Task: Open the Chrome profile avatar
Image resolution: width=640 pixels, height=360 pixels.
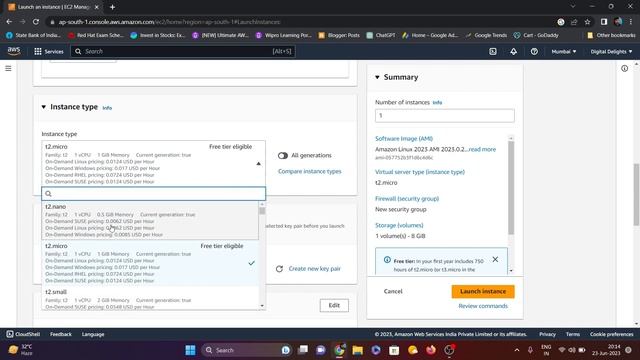Action: [618, 22]
